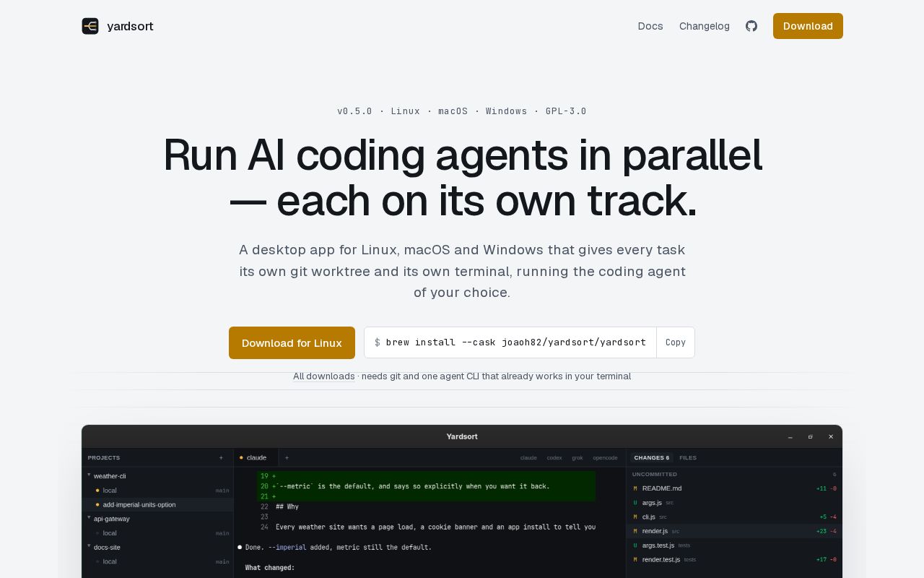
Task: Open the Changelog link
Action: point(705,26)
